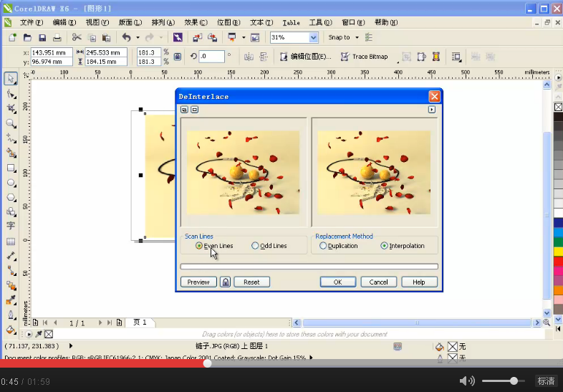Image resolution: width=563 pixels, height=392 pixels.
Task: Click Trace Bitmap button
Action: click(x=365, y=57)
